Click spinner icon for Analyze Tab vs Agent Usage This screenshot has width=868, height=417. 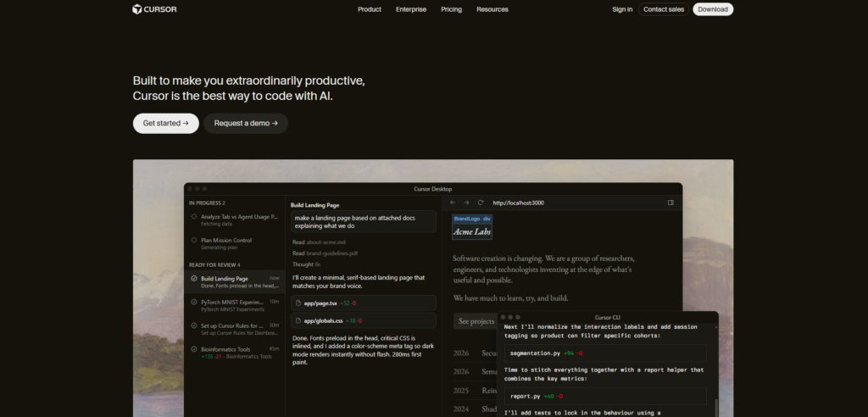click(x=194, y=216)
